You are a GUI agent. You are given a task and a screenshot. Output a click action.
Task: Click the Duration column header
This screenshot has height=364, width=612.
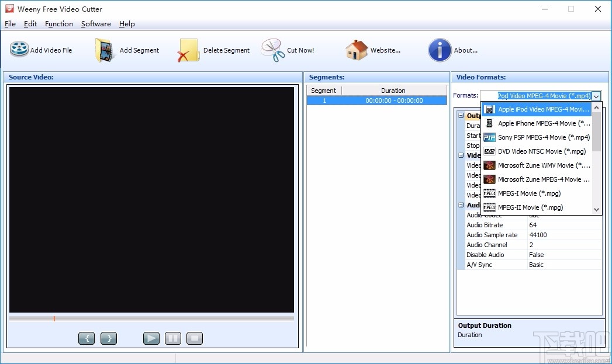[393, 91]
